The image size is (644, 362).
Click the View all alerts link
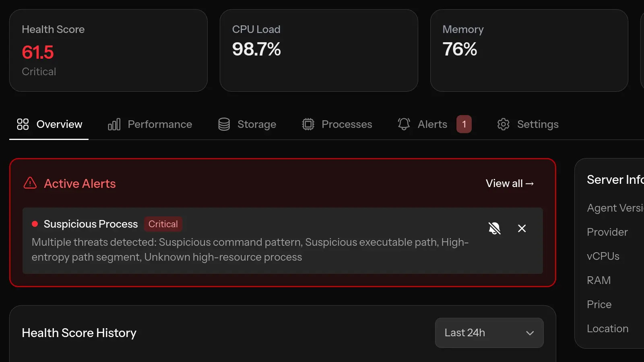tap(509, 183)
